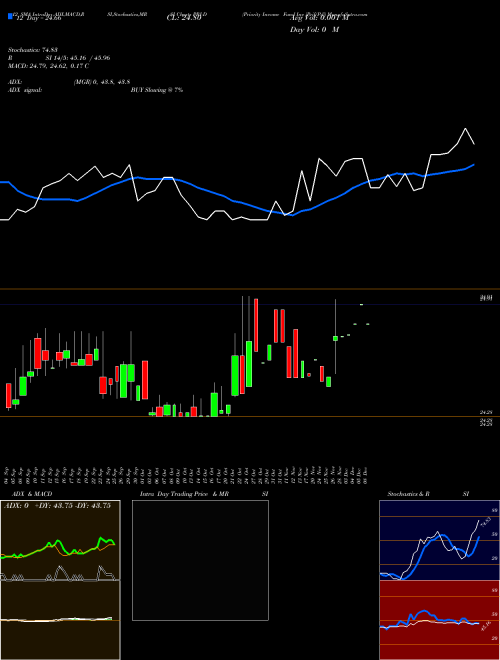Open the red RSI mini chart
The image size is (500, 660).
(x=439, y=620)
